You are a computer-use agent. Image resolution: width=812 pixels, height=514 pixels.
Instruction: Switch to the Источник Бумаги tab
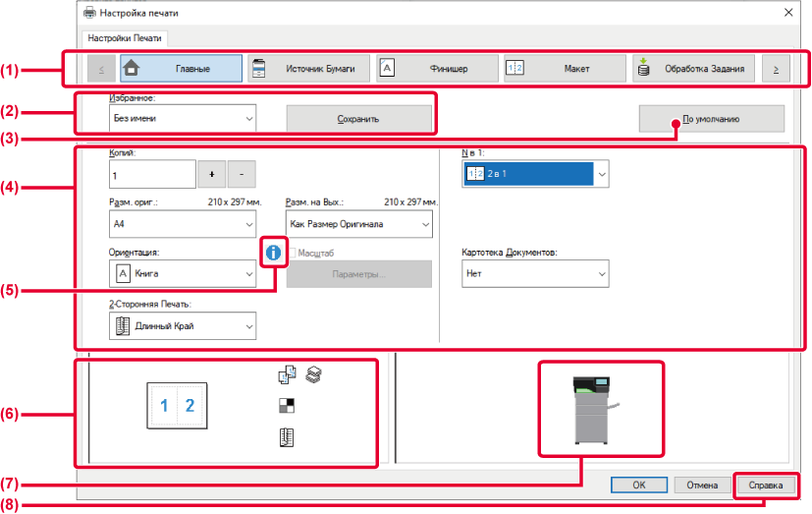[308, 69]
